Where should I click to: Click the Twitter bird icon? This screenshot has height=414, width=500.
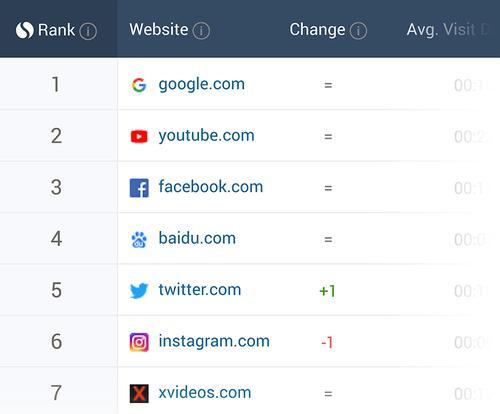click(139, 291)
